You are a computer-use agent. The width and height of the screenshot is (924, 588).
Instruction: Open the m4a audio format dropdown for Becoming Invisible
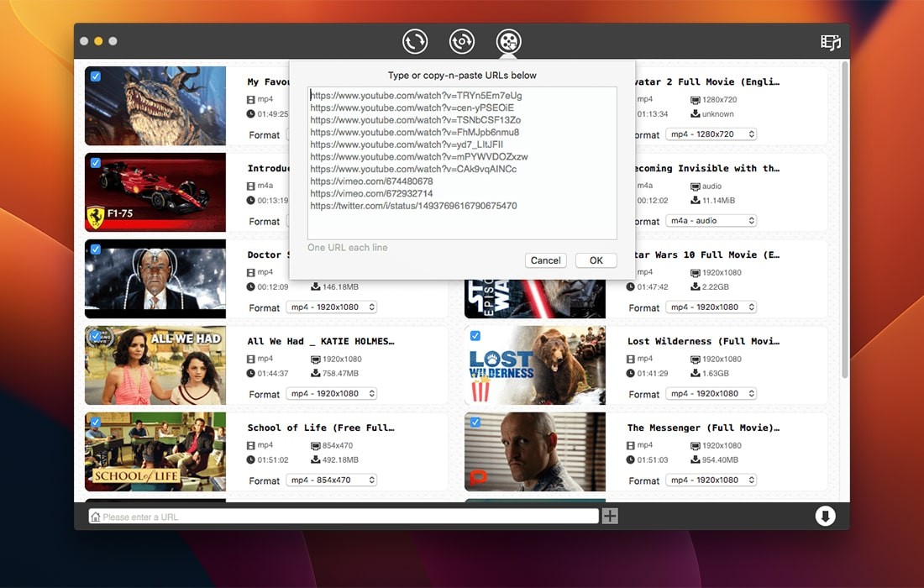711,220
